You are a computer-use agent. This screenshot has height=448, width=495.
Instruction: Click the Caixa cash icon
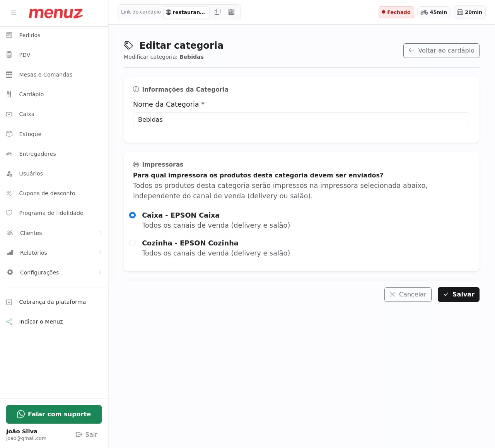(9, 114)
